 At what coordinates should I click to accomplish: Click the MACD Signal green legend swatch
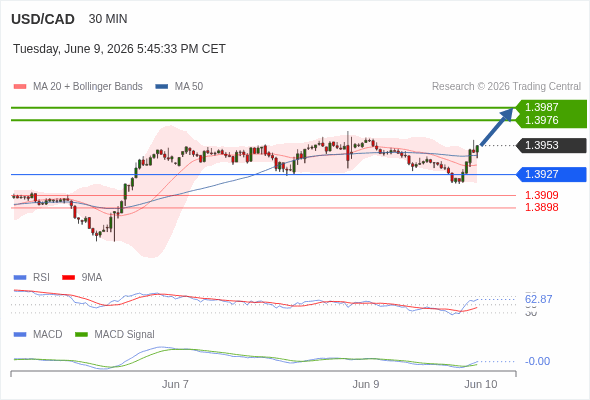tap(81, 335)
